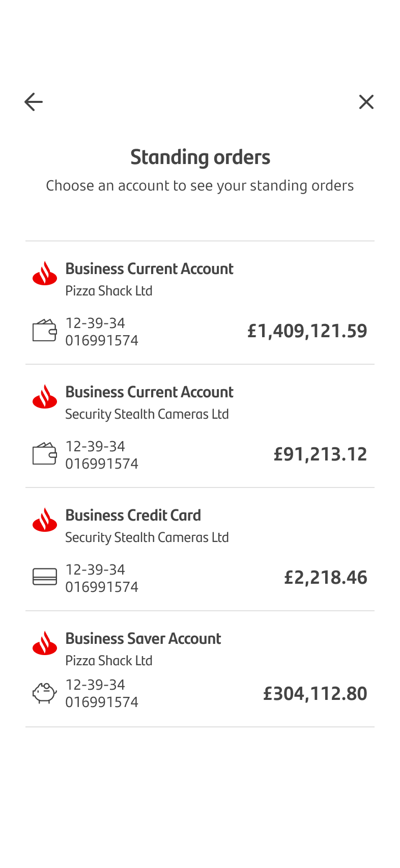Tap the back arrow icon
The width and height of the screenshot is (400, 868).
click(34, 102)
